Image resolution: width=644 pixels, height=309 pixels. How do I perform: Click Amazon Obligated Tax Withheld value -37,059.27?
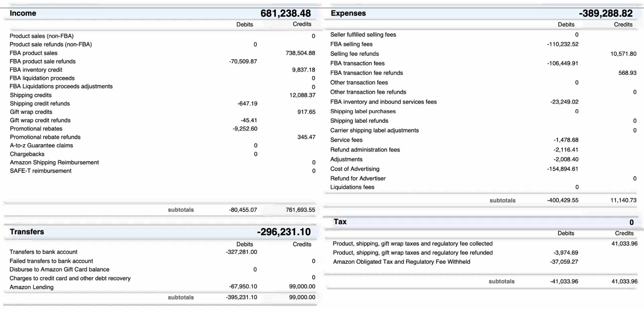click(x=564, y=262)
